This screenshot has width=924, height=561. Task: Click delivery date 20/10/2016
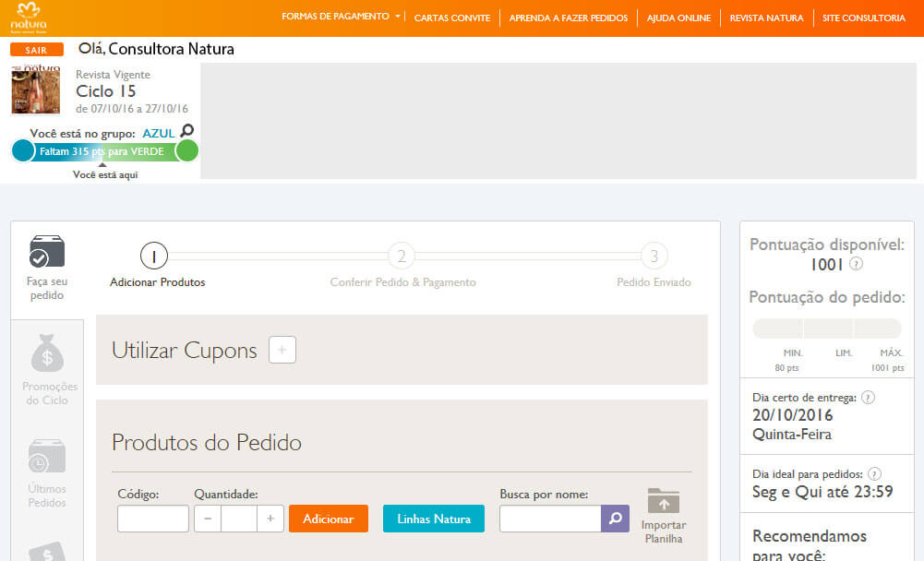tap(793, 415)
